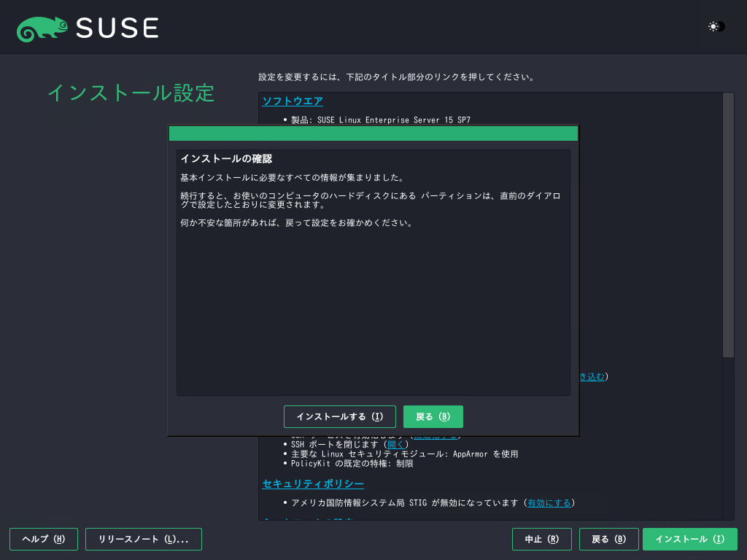Toggle the light/dark theme switch
The height and width of the screenshot is (560, 747).
tap(716, 27)
